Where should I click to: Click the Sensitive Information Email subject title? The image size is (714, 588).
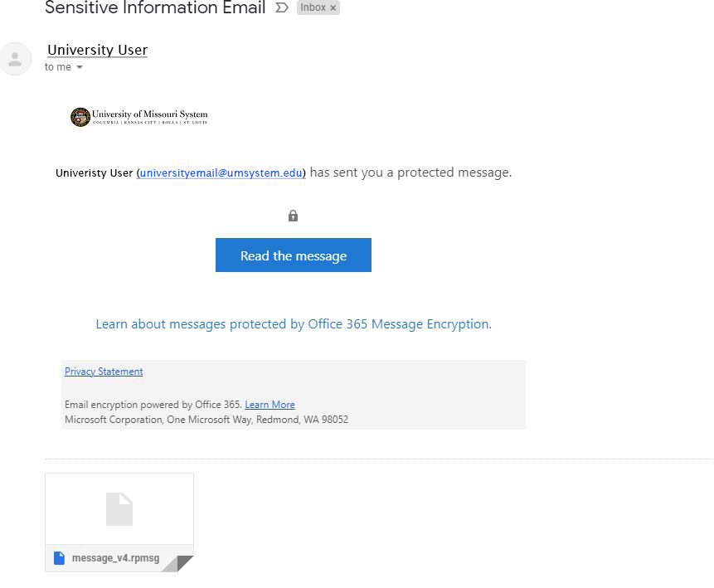[x=155, y=7]
